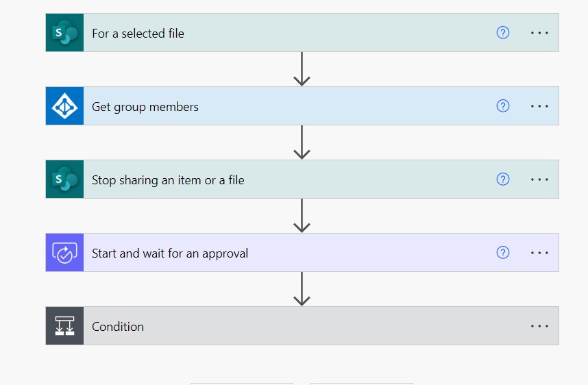Show help for Start and wait for an approval

(503, 253)
